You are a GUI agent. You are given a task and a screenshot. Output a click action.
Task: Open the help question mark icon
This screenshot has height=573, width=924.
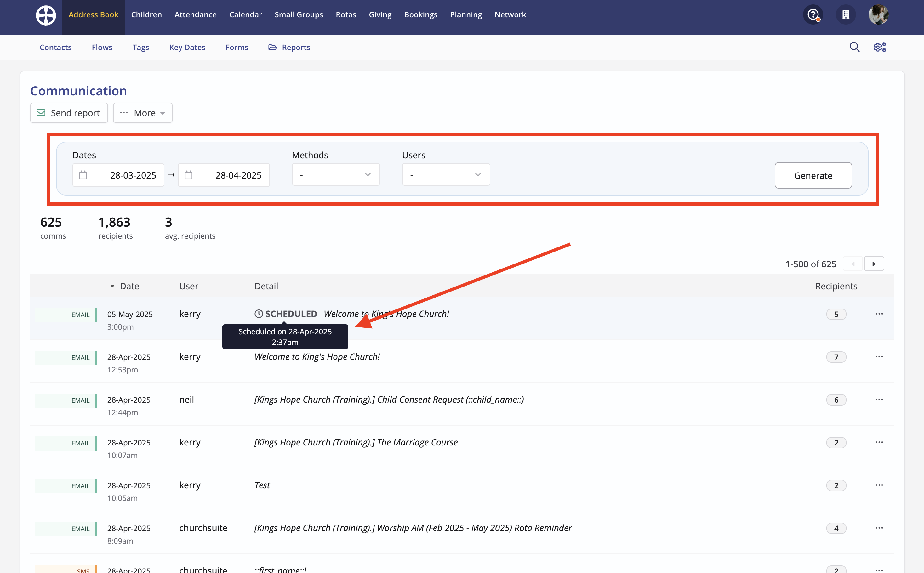click(813, 15)
